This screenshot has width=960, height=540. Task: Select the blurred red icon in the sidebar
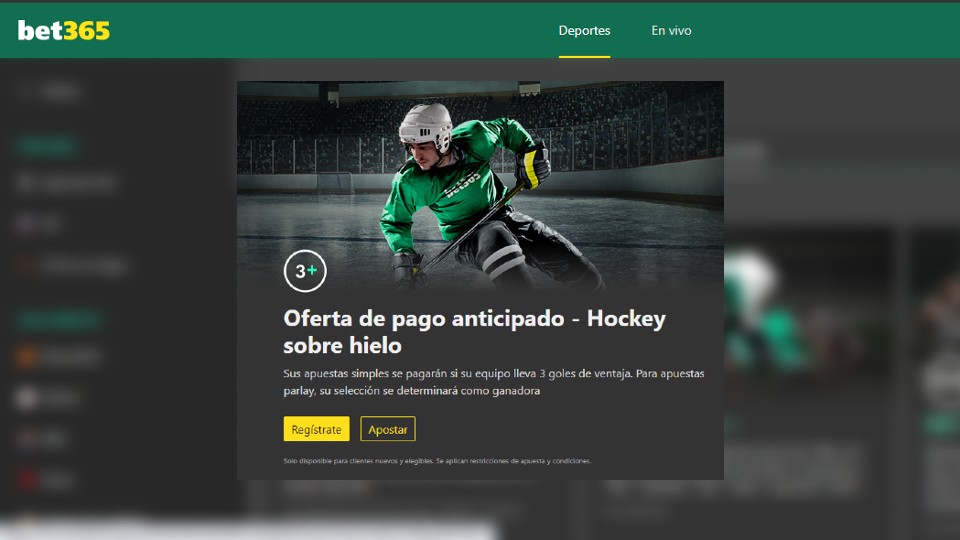(28, 481)
